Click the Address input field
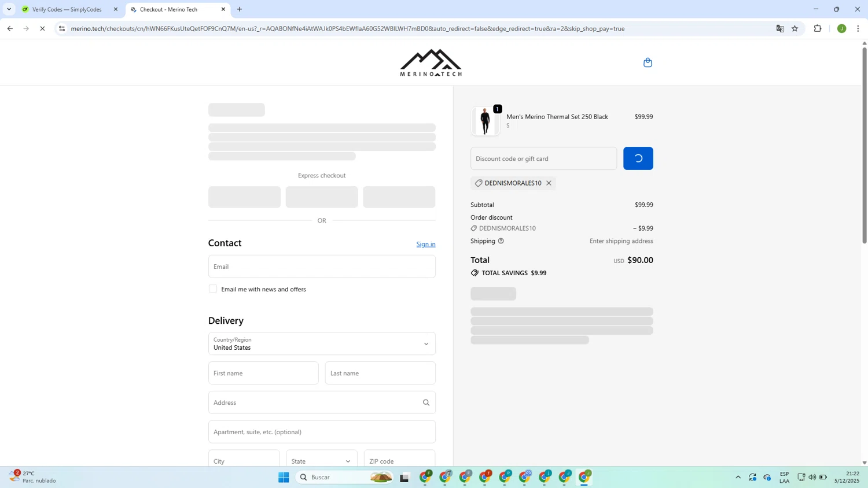 tap(322, 402)
